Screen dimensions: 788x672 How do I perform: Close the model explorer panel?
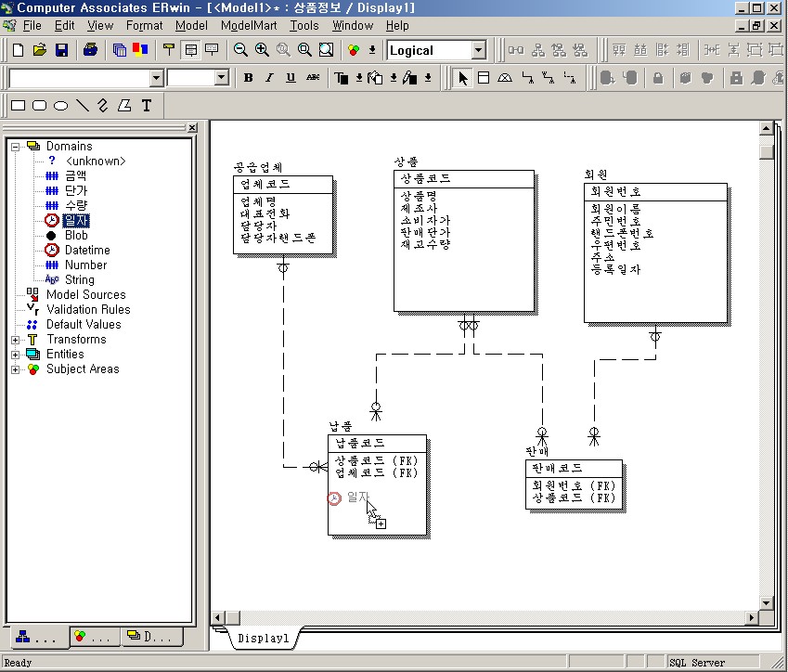192,128
